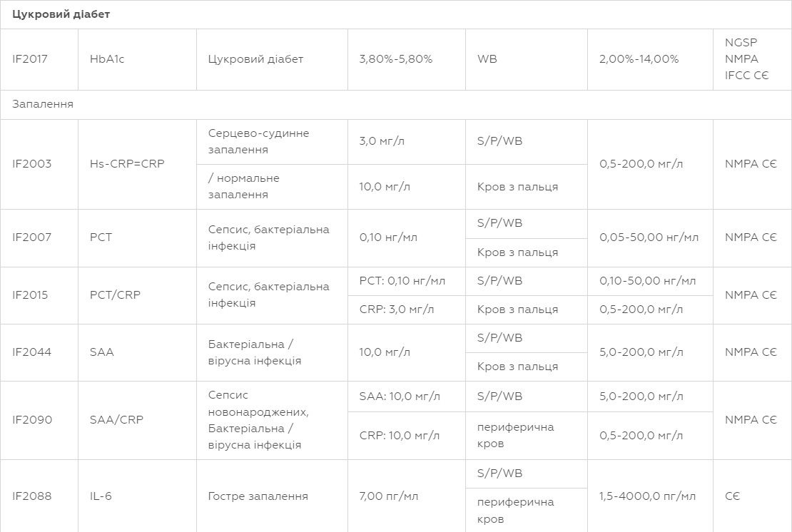The width and height of the screenshot is (792, 532).
Task: Select the SAA/CRP test name cell
Action: (x=137, y=420)
